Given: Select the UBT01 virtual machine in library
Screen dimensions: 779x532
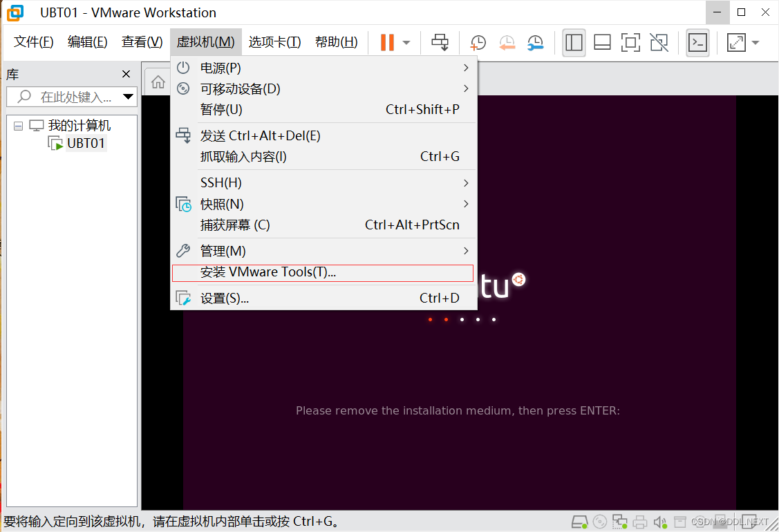Looking at the screenshot, I should pyautogui.click(x=86, y=143).
